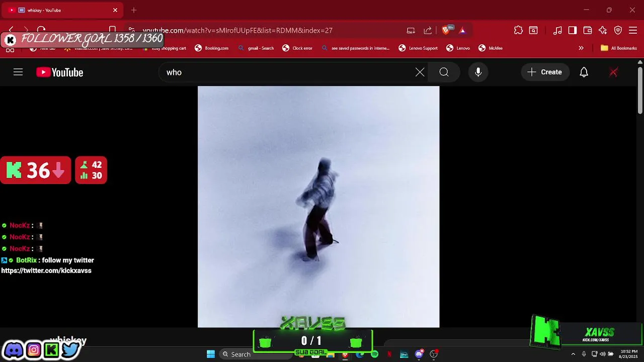Click the YouTube account avatar icon
Screen dimensions: 644x362
tap(613, 72)
